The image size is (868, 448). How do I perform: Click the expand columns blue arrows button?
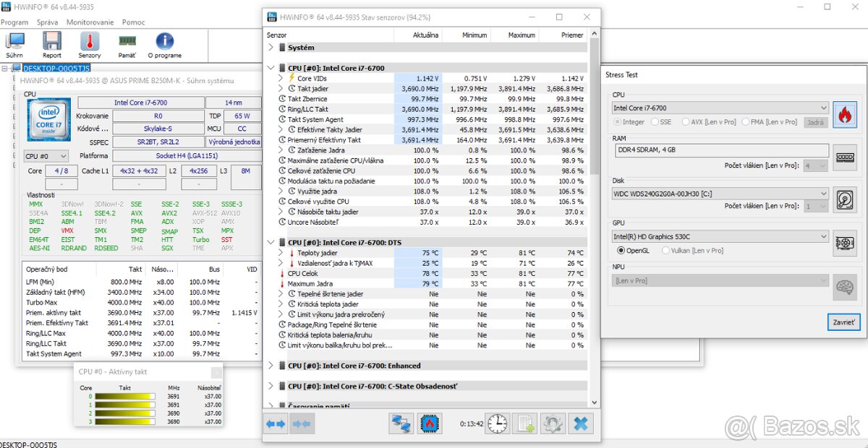point(276,424)
